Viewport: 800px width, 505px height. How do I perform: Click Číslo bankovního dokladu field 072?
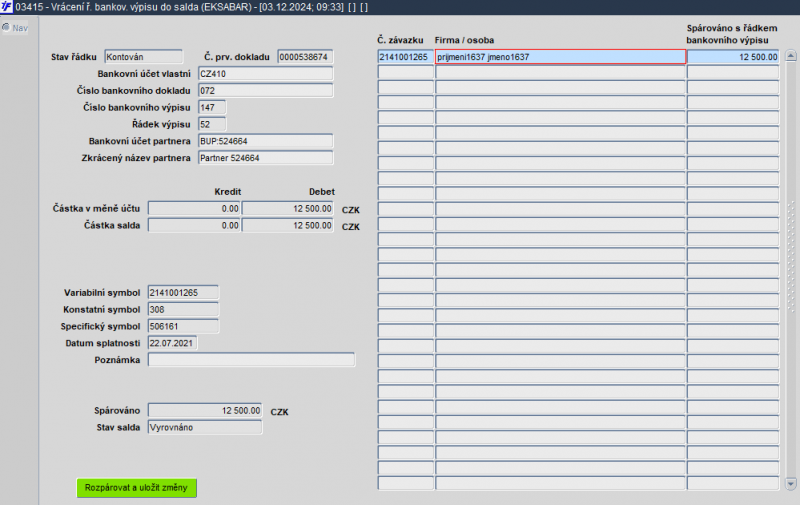coord(265,90)
